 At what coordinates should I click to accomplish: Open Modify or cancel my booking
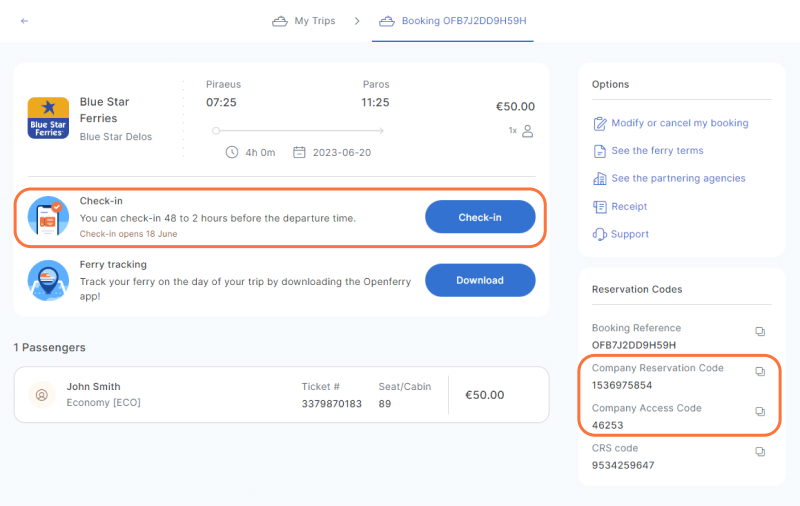point(670,123)
